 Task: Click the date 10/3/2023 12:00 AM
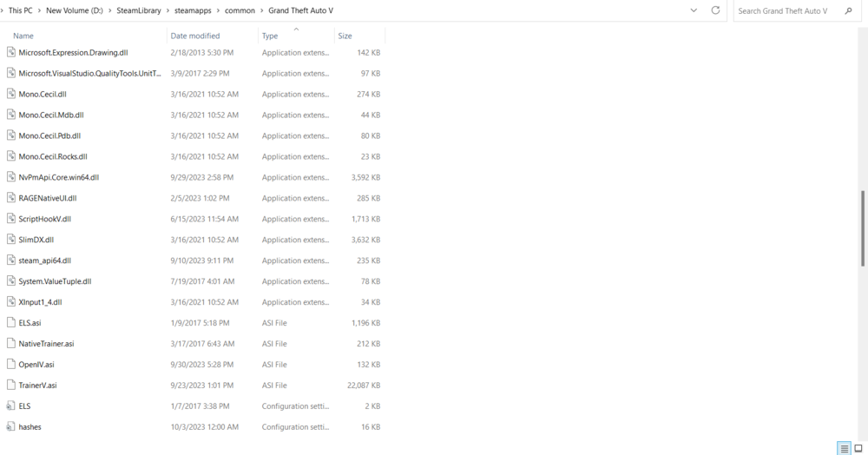point(204,426)
